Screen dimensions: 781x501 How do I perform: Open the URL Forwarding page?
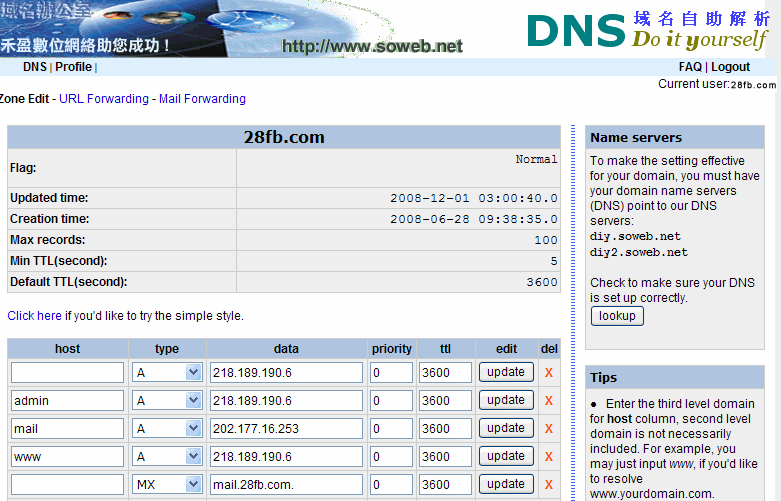104,99
